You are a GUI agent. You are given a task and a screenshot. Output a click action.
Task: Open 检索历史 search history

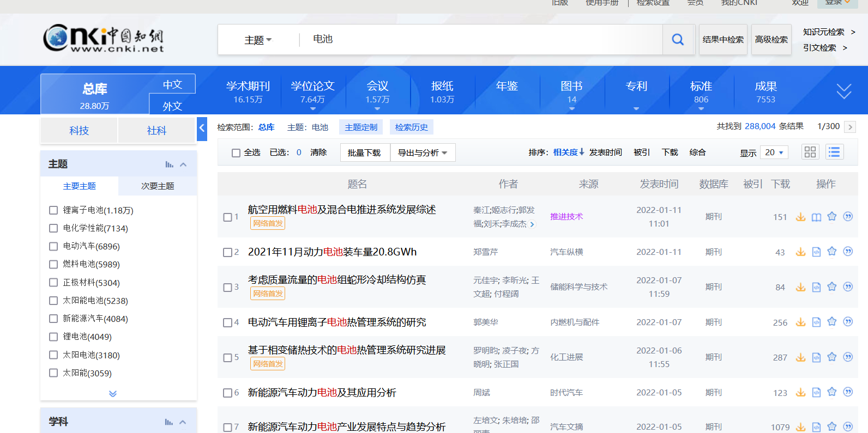(411, 127)
